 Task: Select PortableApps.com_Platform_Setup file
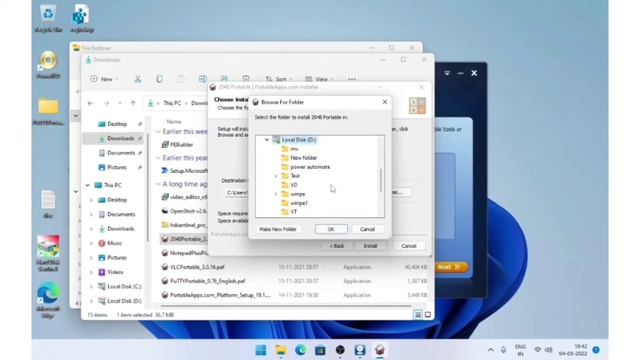point(220,295)
